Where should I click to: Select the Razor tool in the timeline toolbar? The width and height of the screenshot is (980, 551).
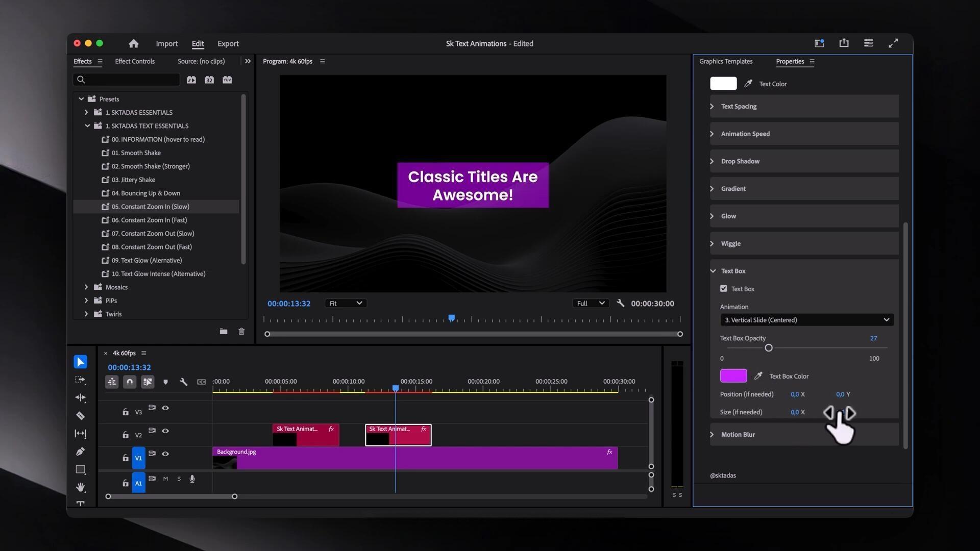point(81,416)
